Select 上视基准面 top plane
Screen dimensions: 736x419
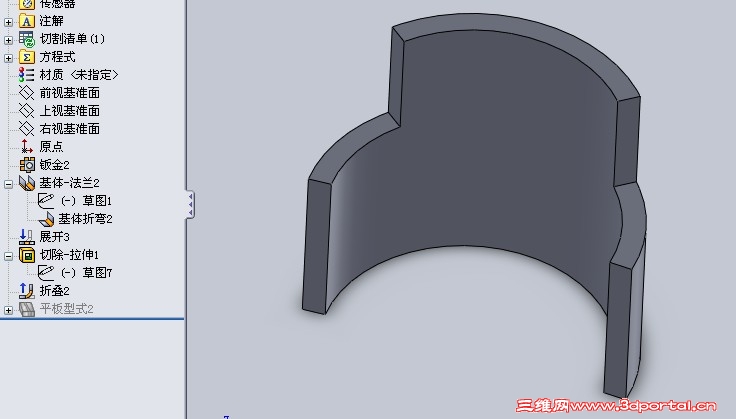(69, 111)
